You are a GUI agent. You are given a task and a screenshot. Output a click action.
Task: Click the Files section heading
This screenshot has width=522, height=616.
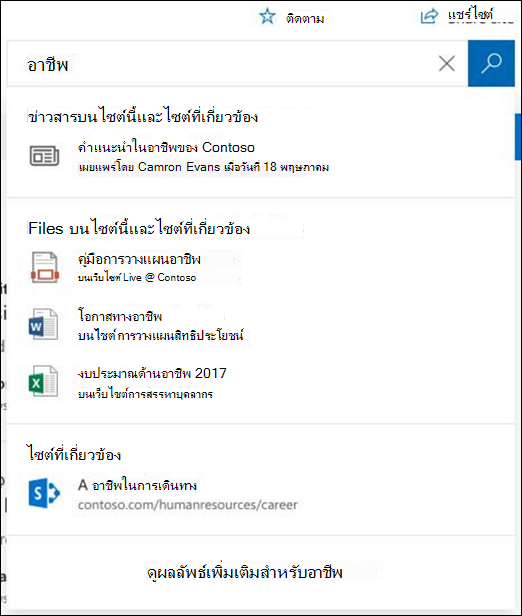pyautogui.click(x=139, y=228)
